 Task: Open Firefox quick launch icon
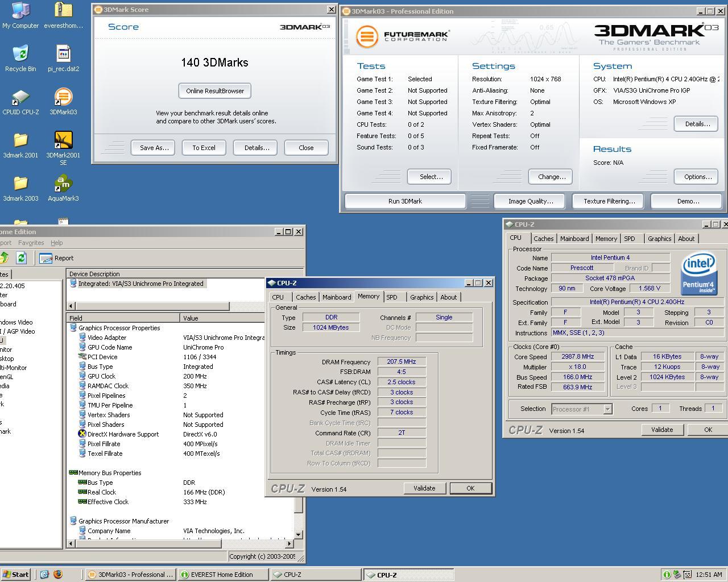tap(57, 575)
